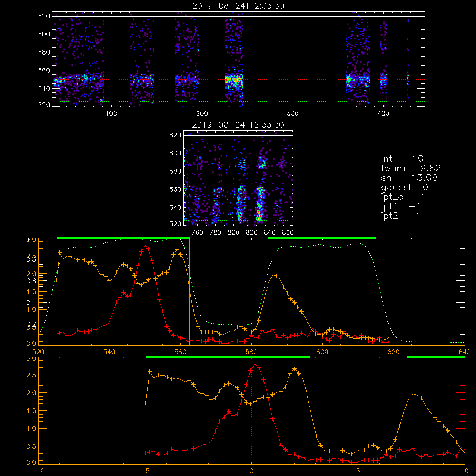
Task: Click x-axis label "400" under the top spectrogram
Action: tap(383, 113)
